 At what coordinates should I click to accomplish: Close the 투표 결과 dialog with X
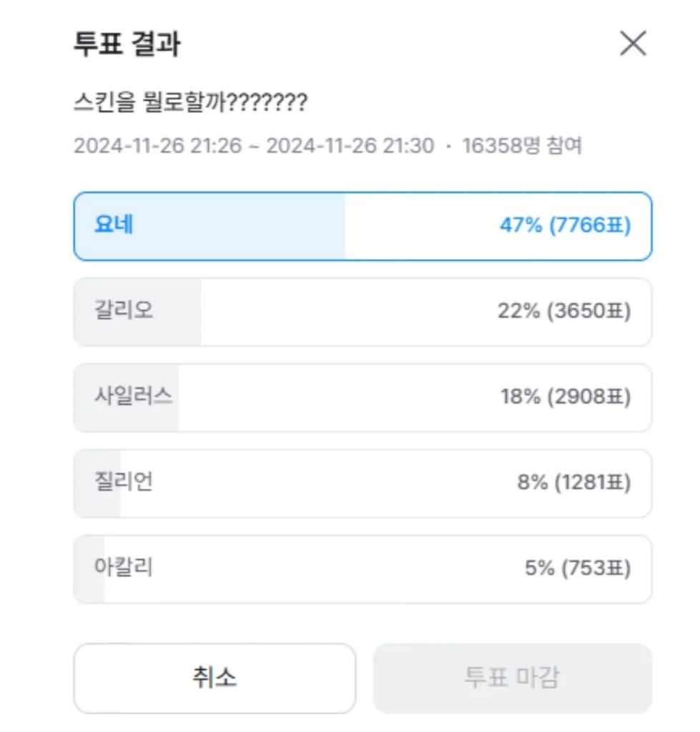tap(633, 44)
